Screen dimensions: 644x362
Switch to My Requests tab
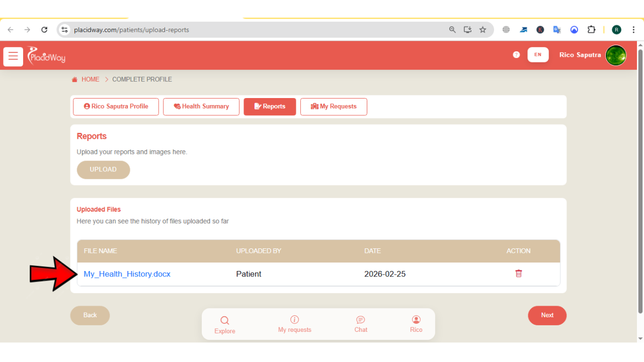pos(334,107)
